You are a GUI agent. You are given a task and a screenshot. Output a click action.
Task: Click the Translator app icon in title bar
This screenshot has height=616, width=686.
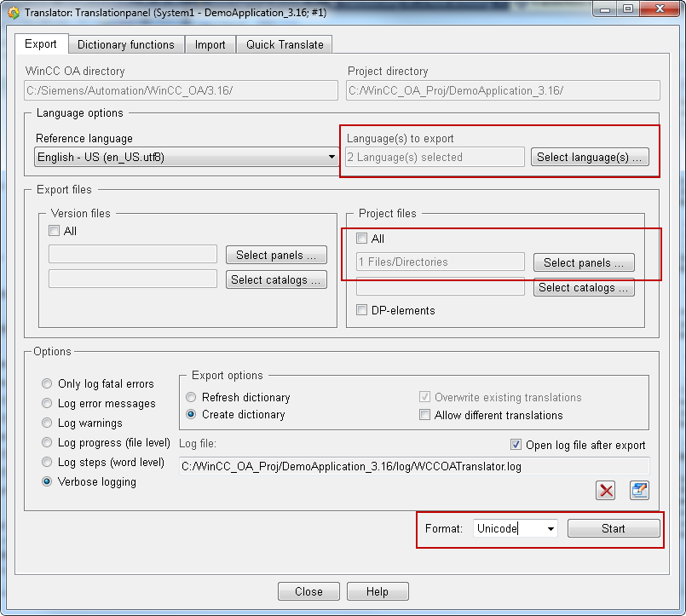tap(13, 12)
